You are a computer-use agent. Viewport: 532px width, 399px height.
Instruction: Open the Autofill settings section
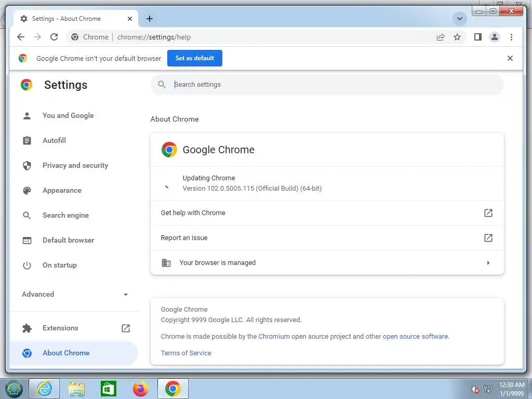click(x=75, y=140)
